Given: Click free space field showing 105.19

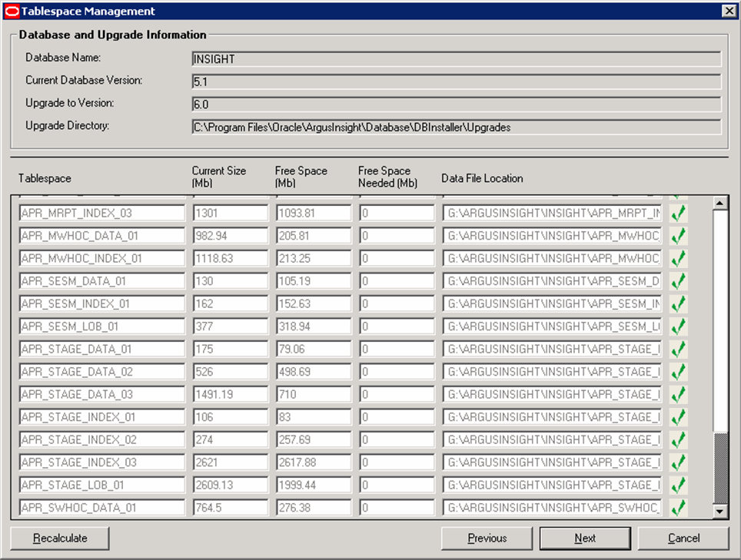Looking at the screenshot, I should tap(314, 281).
